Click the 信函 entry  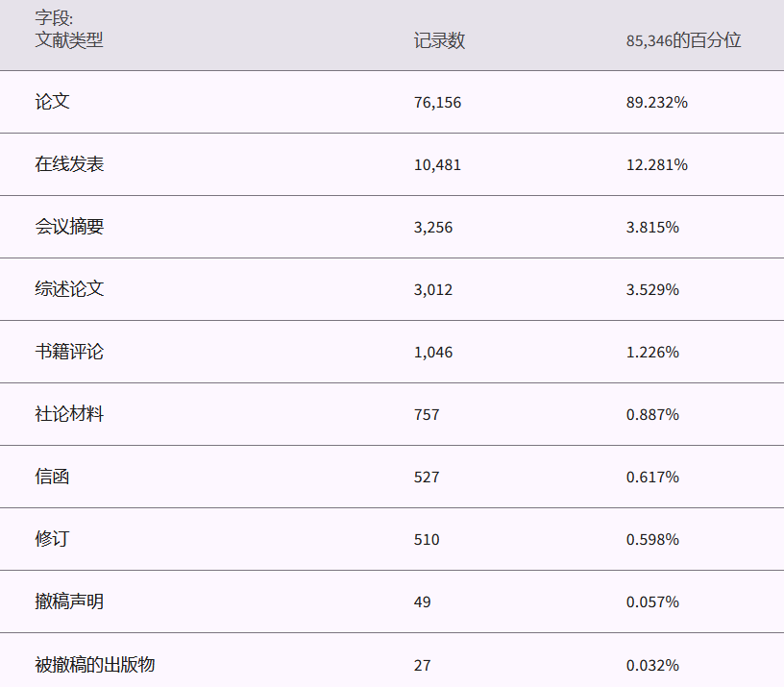tap(53, 477)
